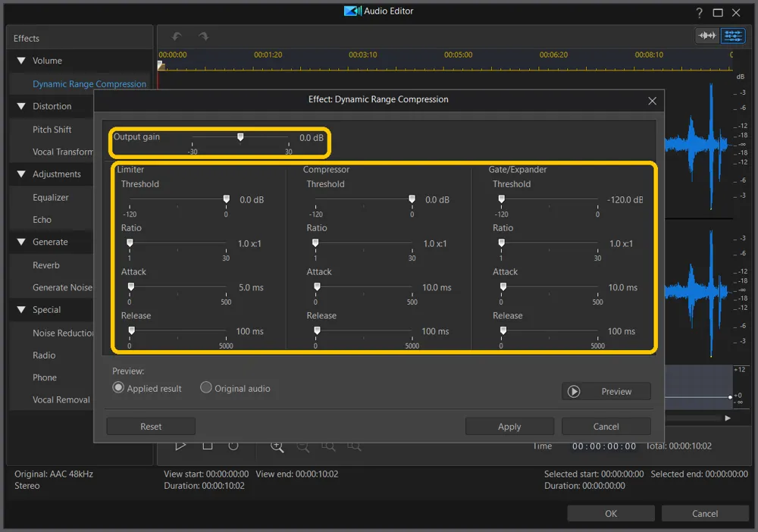
Task: Click Limiter Ratio slider handle
Action: pos(130,243)
